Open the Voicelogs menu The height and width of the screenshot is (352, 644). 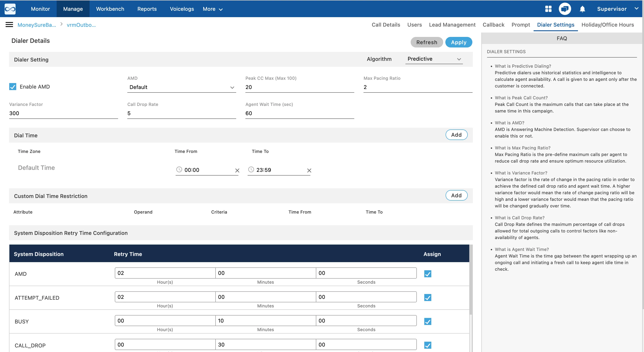182,9
